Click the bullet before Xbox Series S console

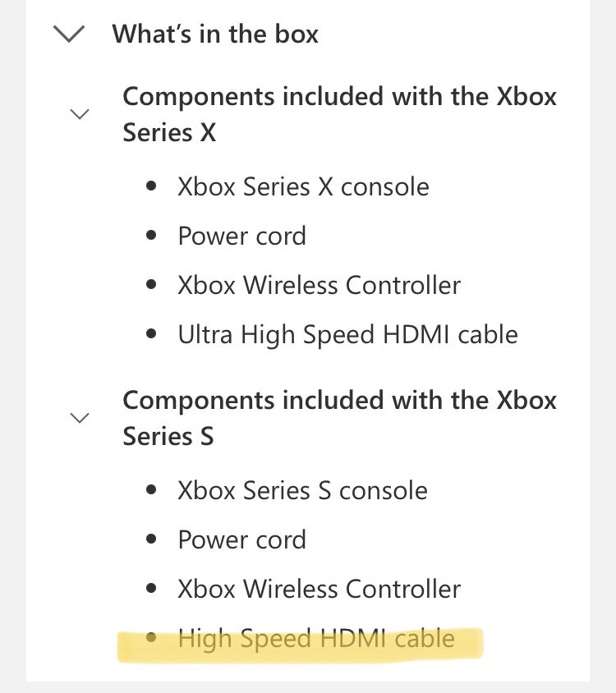point(151,489)
